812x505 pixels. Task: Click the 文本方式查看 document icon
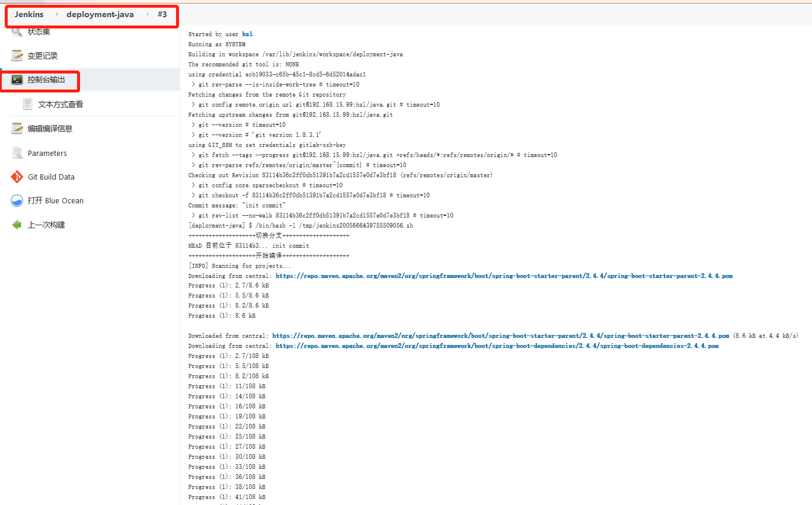tap(27, 104)
